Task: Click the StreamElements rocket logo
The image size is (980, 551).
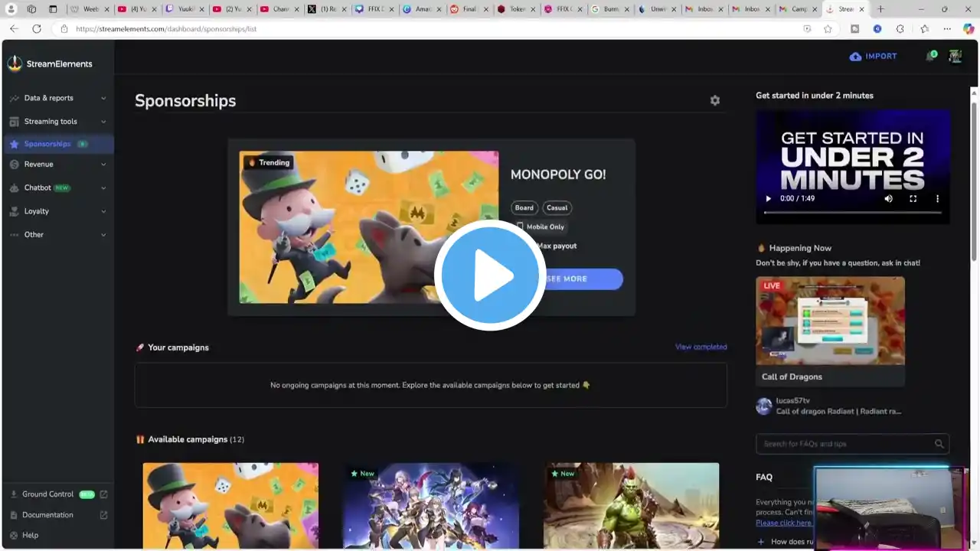Action: (15, 64)
